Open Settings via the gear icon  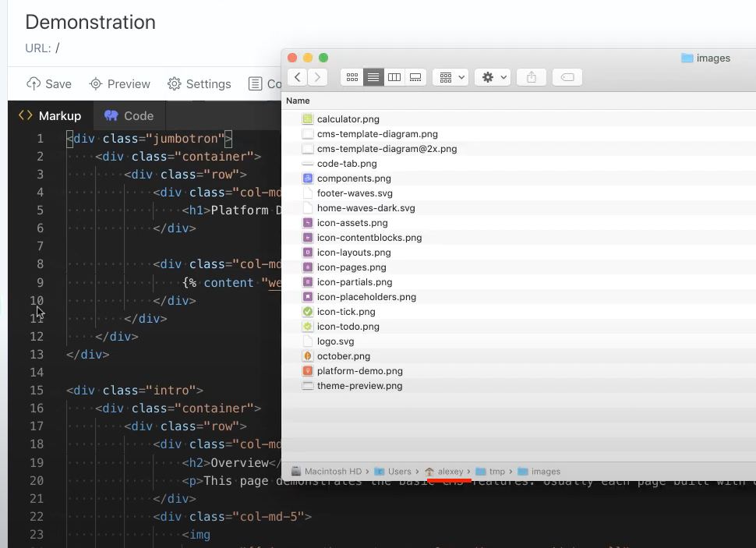point(174,84)
